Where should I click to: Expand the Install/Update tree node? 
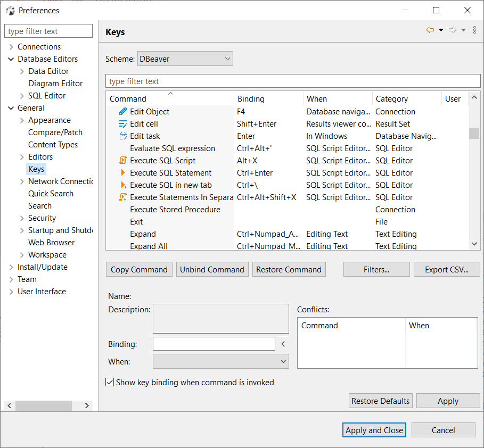(x=11, y=267)
